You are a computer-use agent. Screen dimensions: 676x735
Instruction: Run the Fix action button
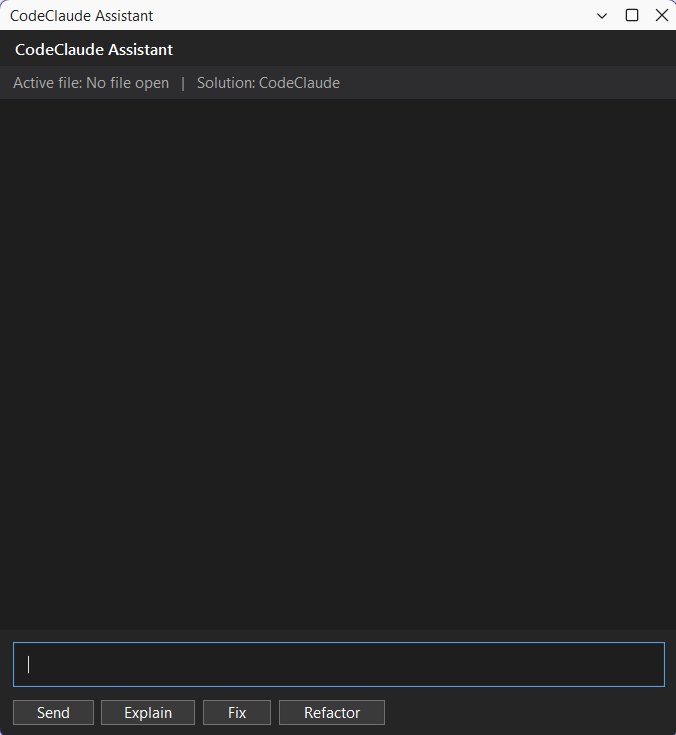pos(237,713)
